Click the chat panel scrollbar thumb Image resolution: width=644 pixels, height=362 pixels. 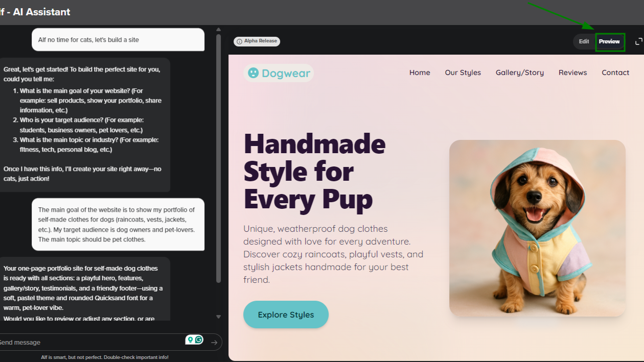219,158
